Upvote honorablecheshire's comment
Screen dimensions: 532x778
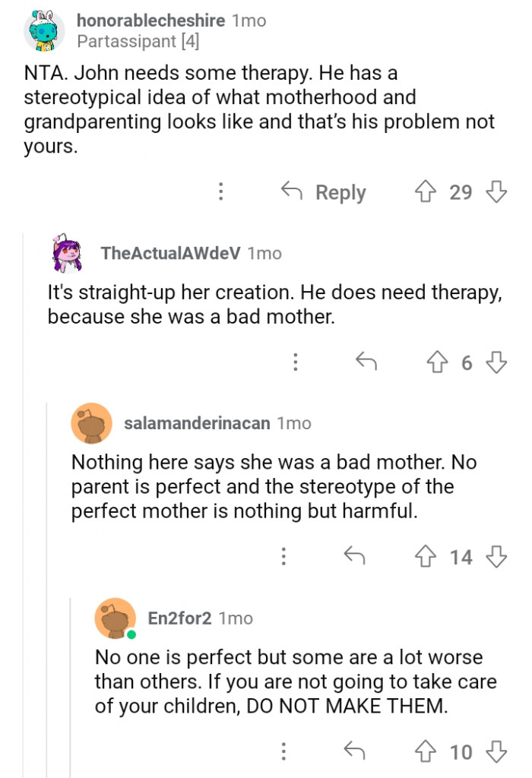tap(425, 191)
